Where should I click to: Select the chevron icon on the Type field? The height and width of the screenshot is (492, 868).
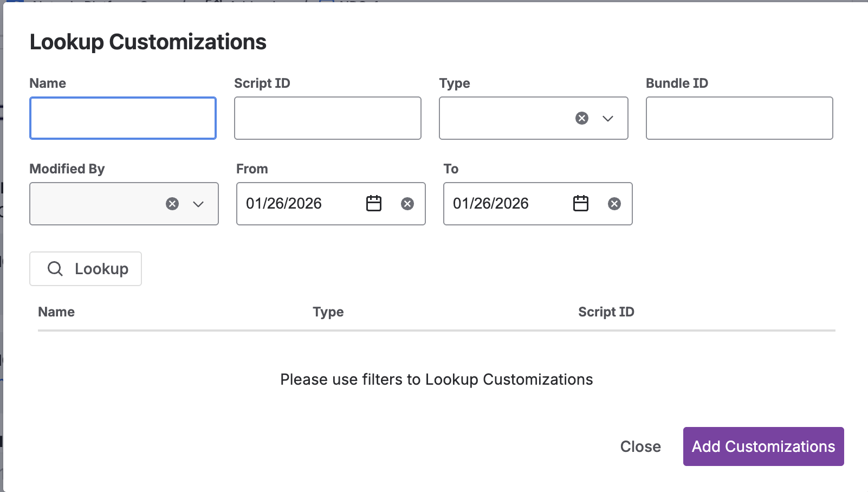tap(608, 118)
